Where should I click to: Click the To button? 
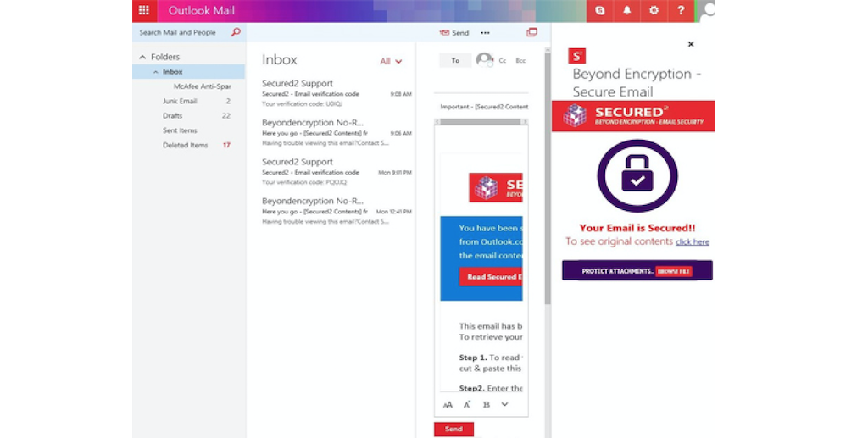tap(455, 60)
